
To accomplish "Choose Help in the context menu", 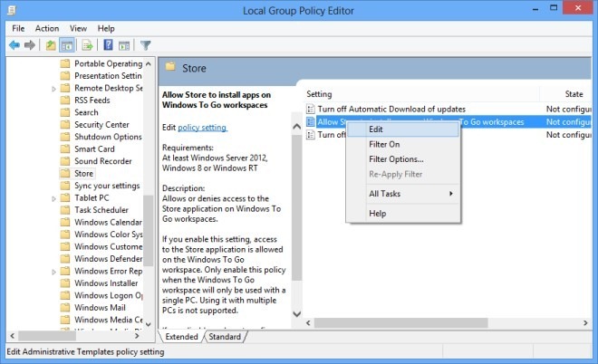I will [x=403, y=214].
